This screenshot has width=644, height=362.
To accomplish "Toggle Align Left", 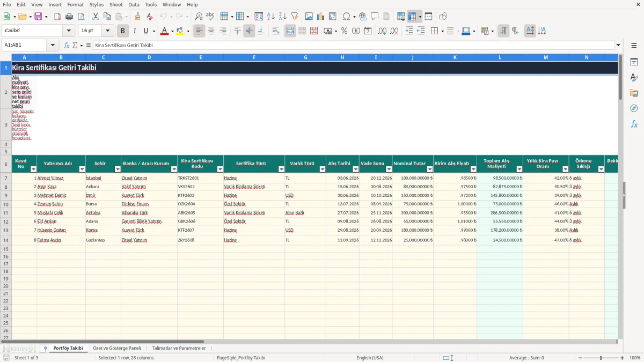I will (200, 31).
